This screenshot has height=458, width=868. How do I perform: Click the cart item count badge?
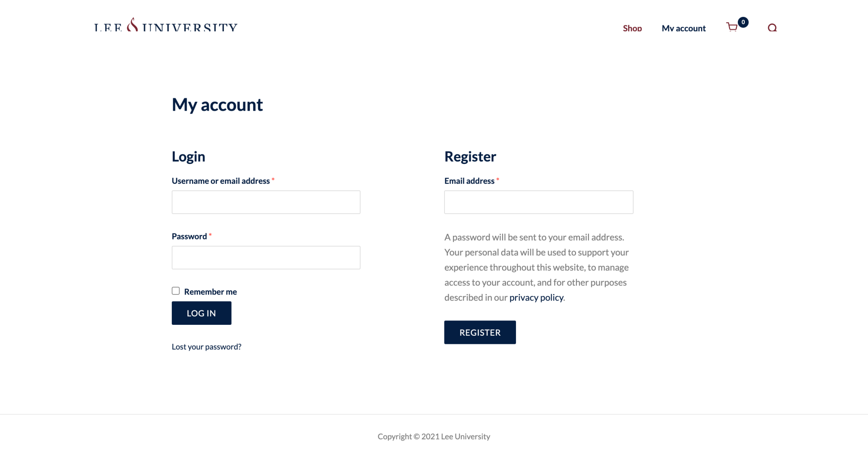[743, 22]
